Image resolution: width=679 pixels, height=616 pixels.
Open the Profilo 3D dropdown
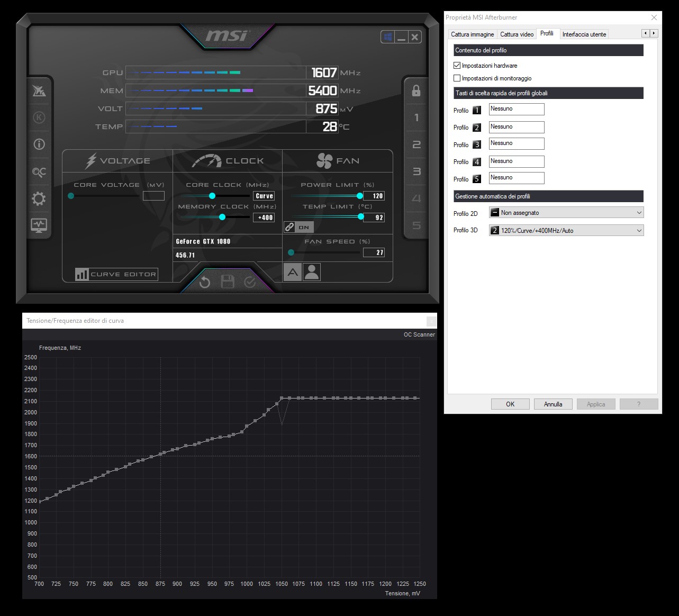coord(566,230)
